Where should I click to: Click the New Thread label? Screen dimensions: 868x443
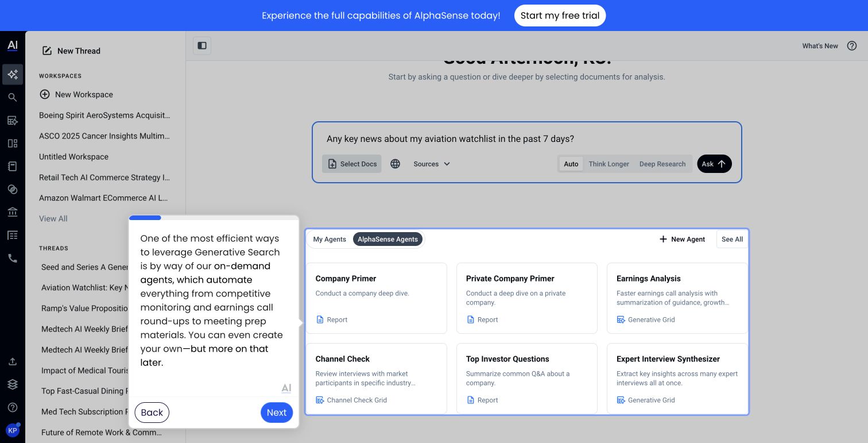coord(79,51)
